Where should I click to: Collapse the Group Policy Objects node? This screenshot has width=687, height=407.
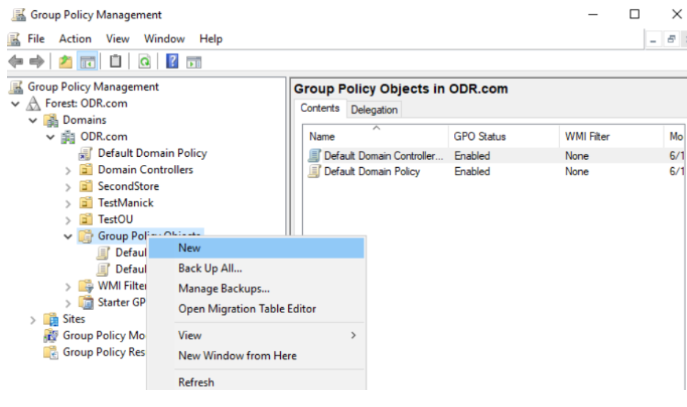(68, 237)
